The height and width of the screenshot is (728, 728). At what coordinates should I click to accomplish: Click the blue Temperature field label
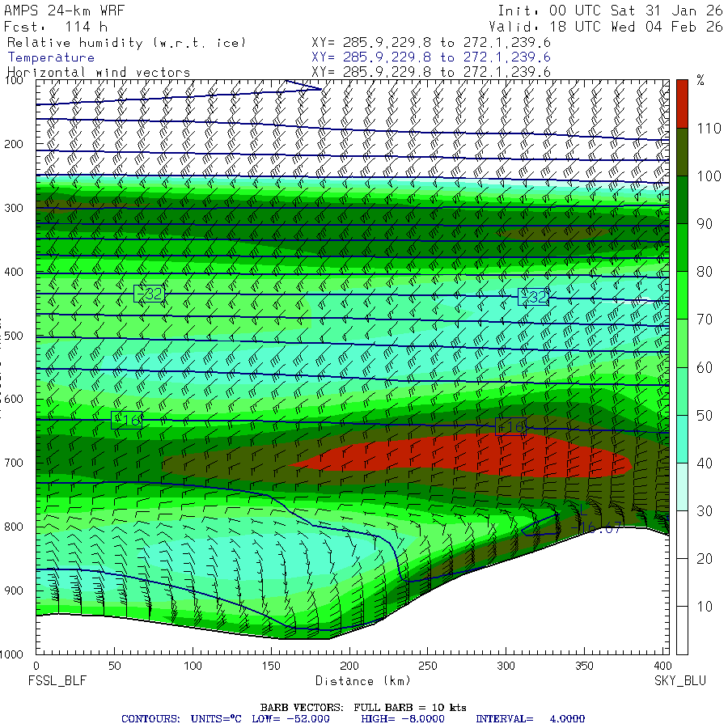coord(51,57)
